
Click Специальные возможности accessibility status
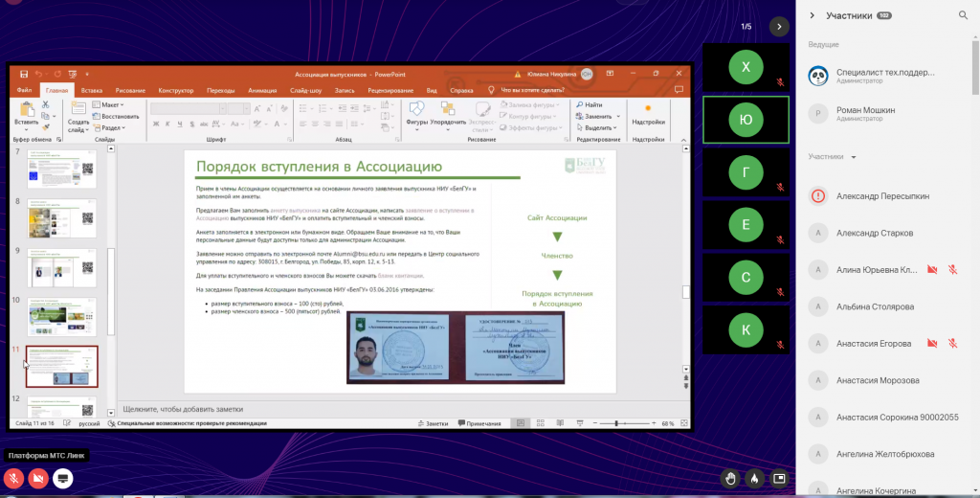point(188,423)
